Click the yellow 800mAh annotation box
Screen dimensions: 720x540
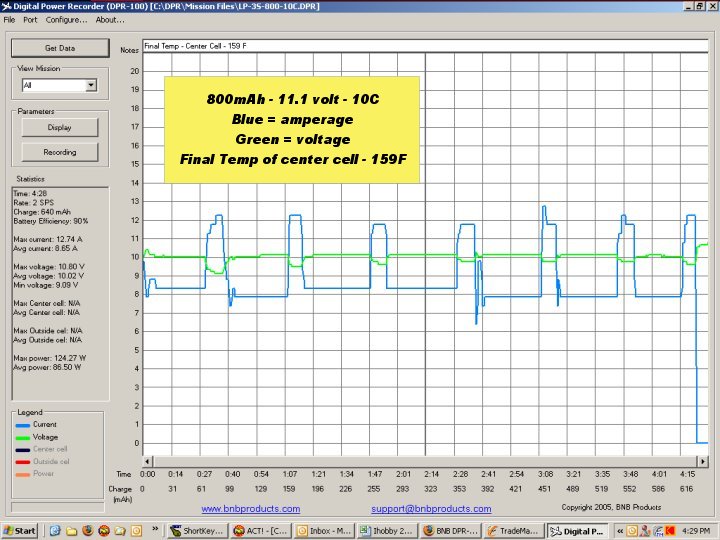coord(292,130)
